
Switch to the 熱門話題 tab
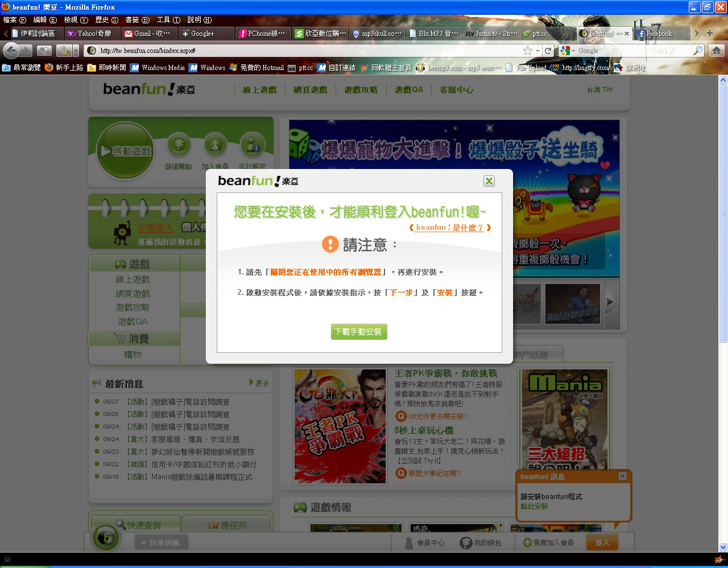(x=535, y=355)
